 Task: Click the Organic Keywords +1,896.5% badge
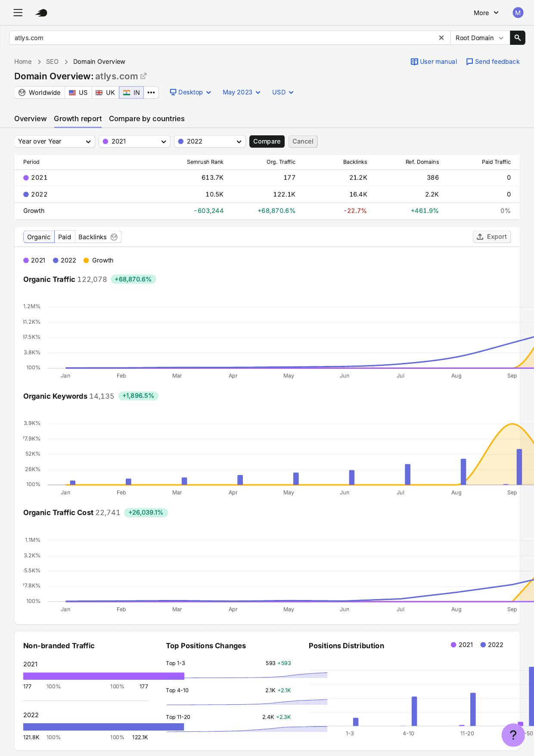(x=138, y=396)
